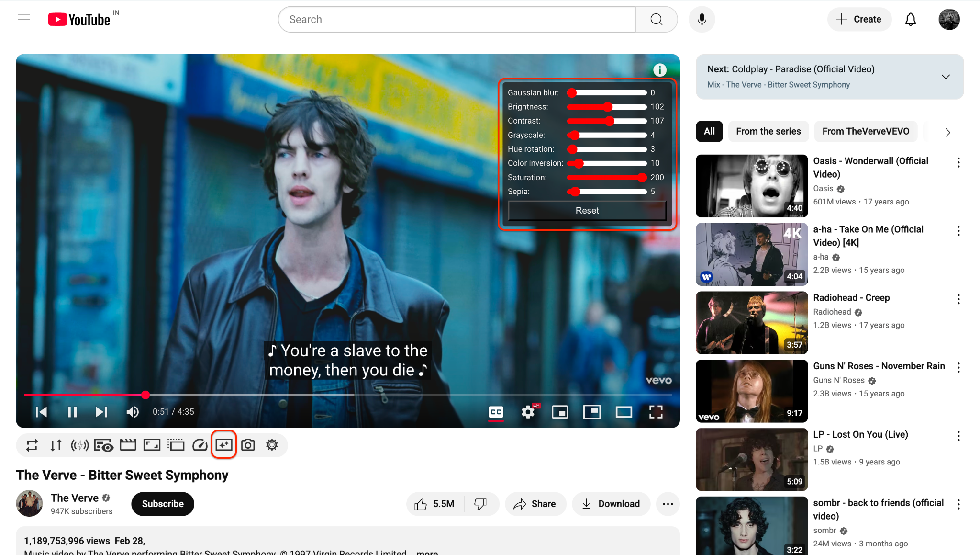Open more actions ellipsis under video
Image resolution: width=980 pixels, height=555 pixels.
point(668,504)
